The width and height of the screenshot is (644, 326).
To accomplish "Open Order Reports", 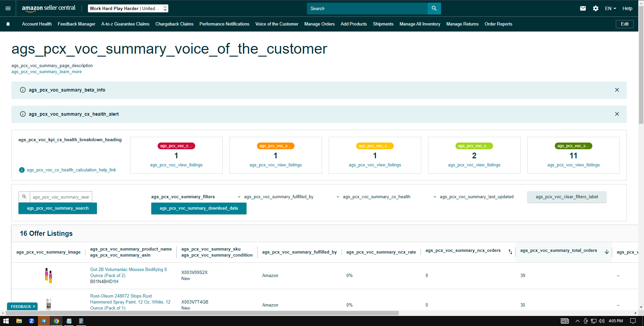I will 498,24.
